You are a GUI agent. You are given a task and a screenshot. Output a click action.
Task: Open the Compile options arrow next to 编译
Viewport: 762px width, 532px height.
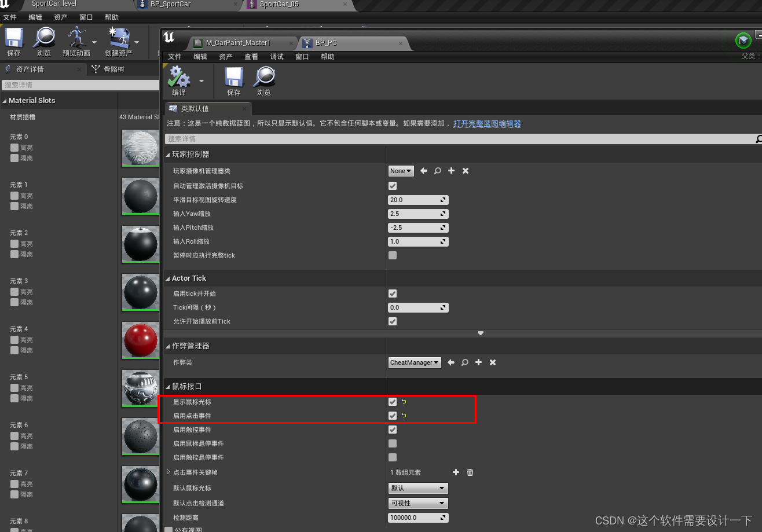202,80
